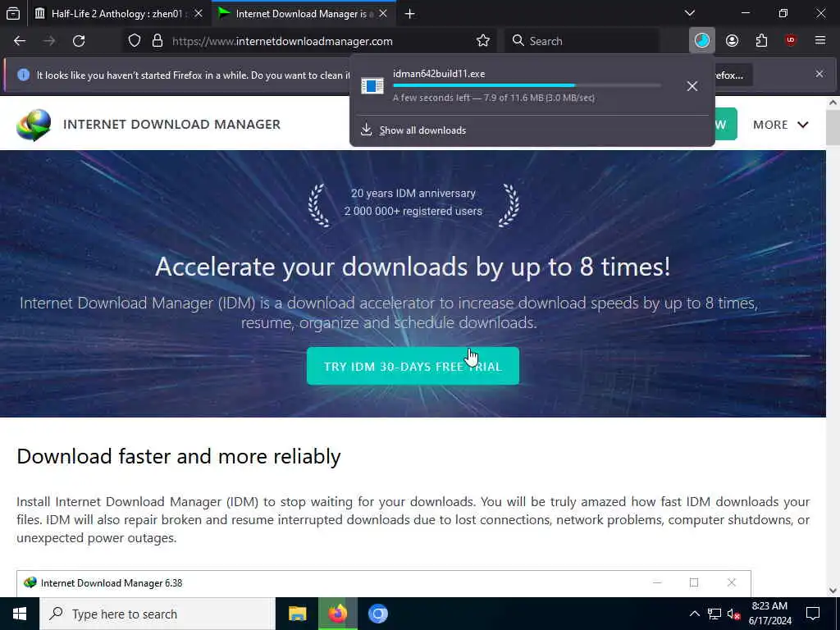Open the Firefox account icon
The image size is (840, 630).
click(733, 41)
